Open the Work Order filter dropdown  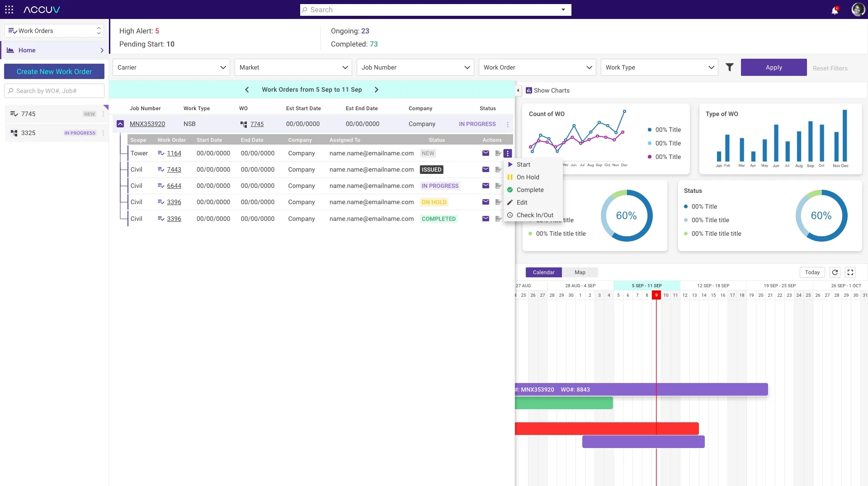point(538,67)
